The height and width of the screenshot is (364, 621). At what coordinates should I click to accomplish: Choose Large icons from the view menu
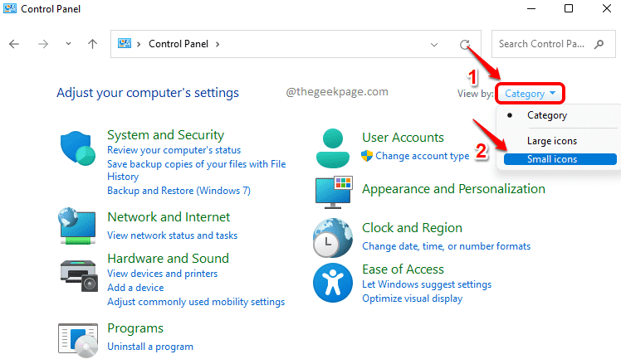click(551, 141)
